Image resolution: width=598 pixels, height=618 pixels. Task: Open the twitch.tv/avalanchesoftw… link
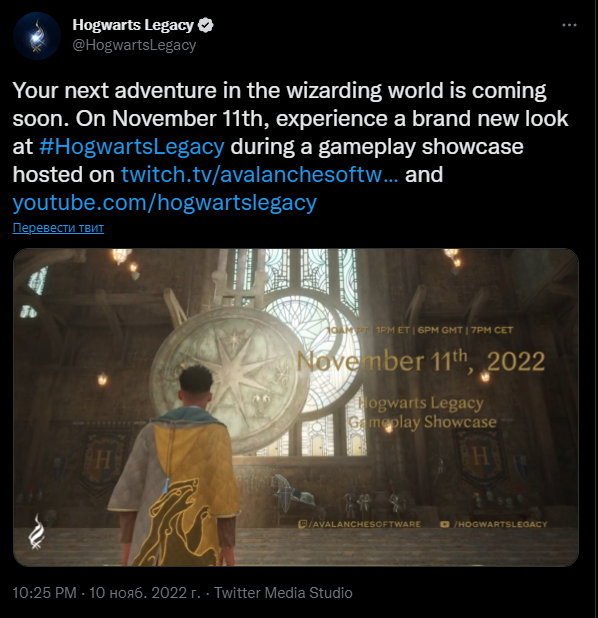[x=259, y=174]
